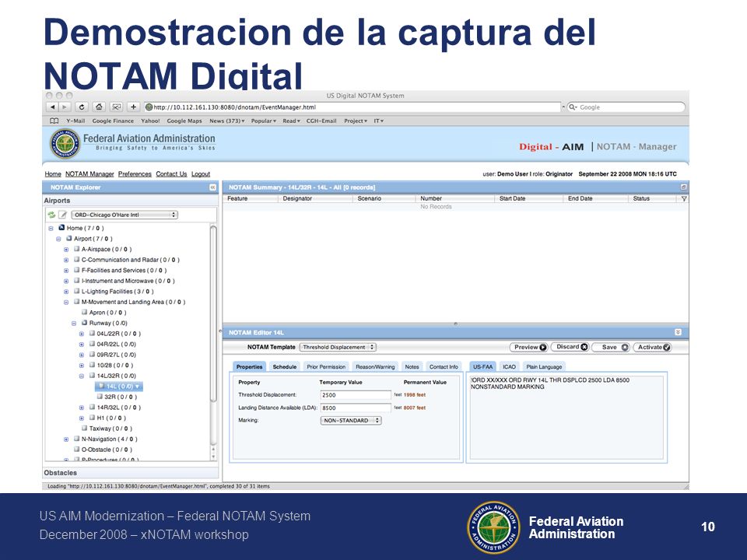Expand the A-Airspace tree node
Image resolution: width=747 pixels, height=560 pixels.
[66, 250]
